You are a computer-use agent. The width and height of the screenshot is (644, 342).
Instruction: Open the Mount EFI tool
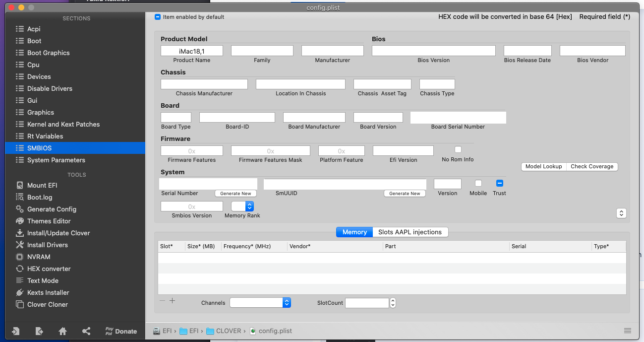click(42, 185)
